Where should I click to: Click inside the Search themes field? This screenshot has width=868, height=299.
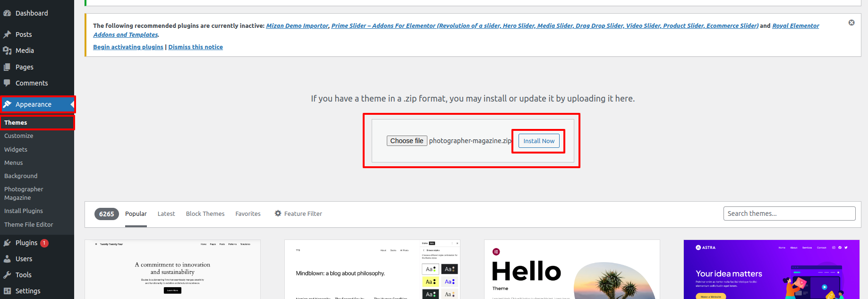[x=789, y=214]
